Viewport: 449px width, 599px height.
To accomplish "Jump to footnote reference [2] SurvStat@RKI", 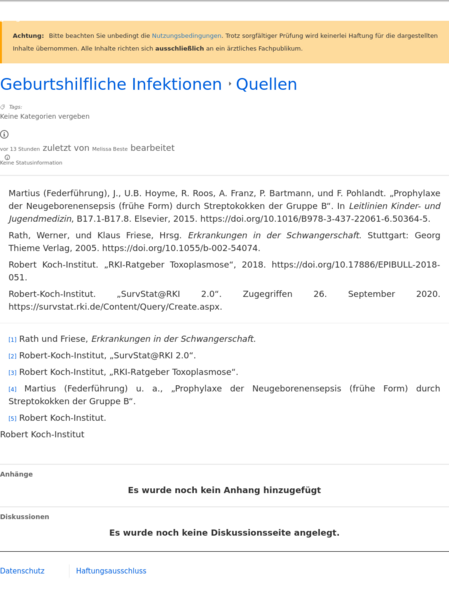I will click(12, 356).
